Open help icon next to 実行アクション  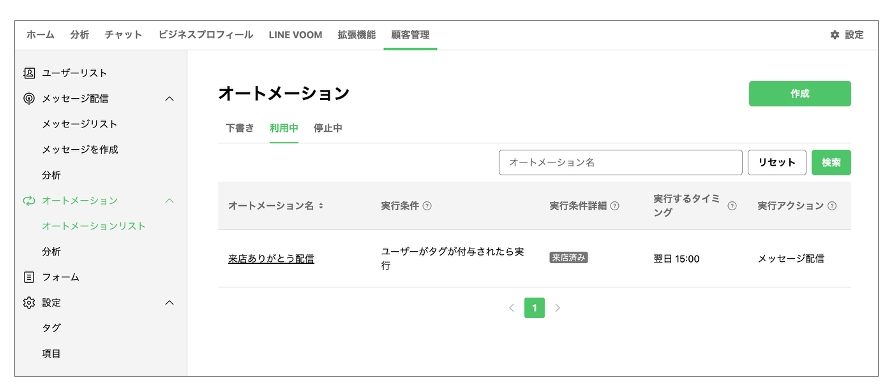pos(832,206)
